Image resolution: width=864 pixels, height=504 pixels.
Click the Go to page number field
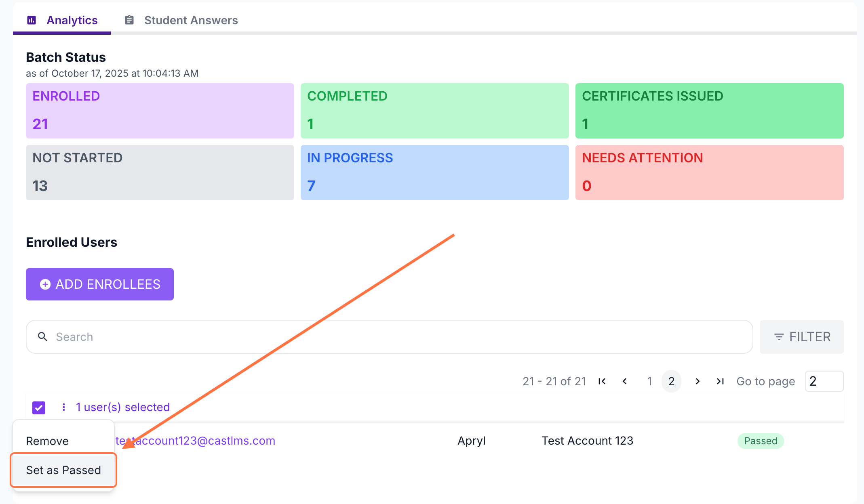[824, 381]
